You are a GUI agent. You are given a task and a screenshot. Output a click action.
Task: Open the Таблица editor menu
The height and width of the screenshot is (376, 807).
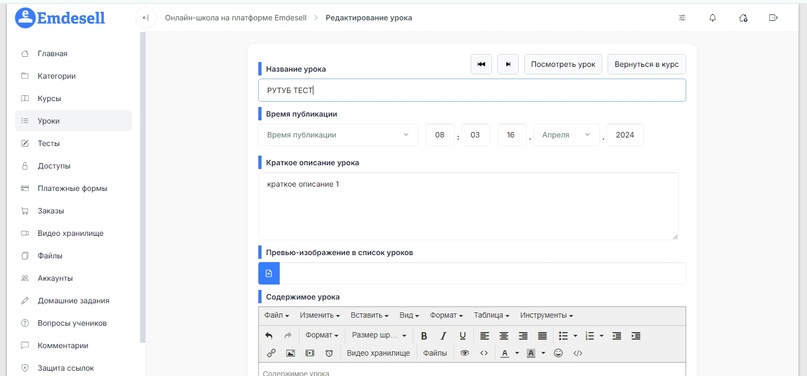tap(492, 315)
